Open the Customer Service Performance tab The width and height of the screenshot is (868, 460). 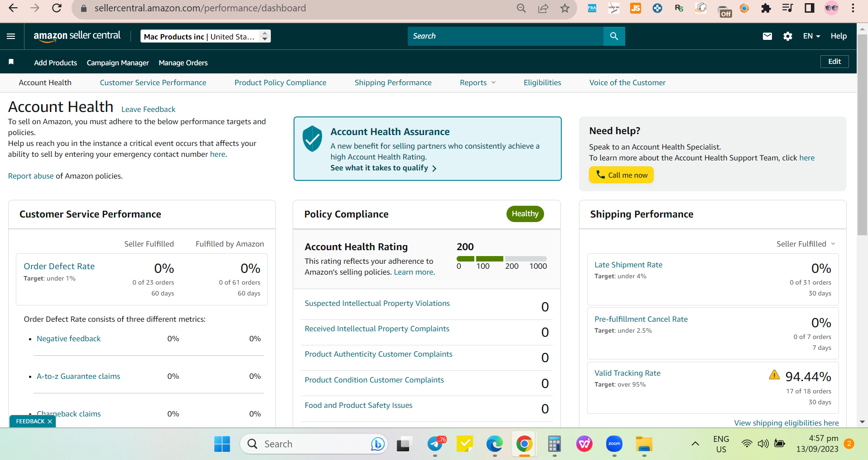[153, 82]
